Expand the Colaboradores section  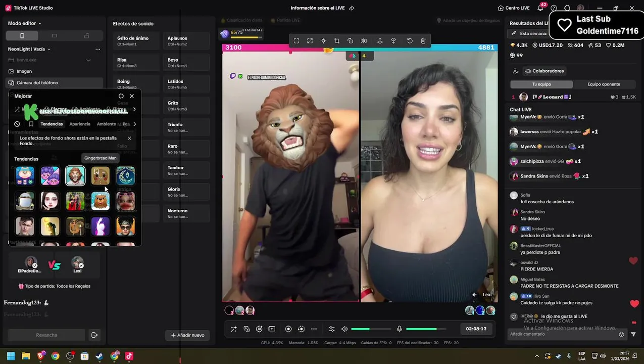tap(544, 71)
